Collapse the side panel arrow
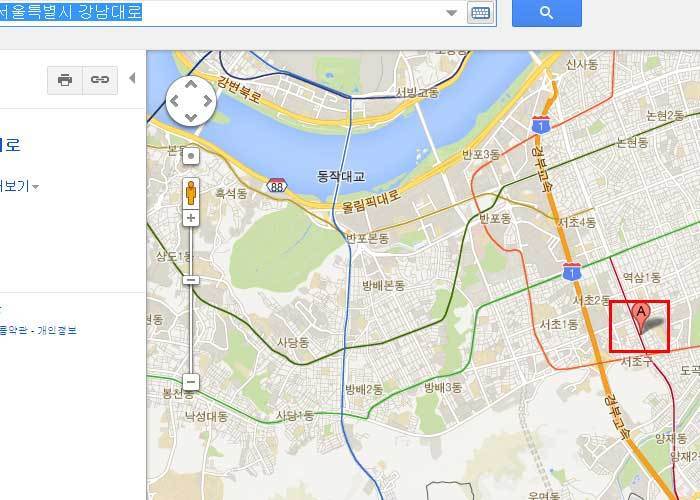 132,78
